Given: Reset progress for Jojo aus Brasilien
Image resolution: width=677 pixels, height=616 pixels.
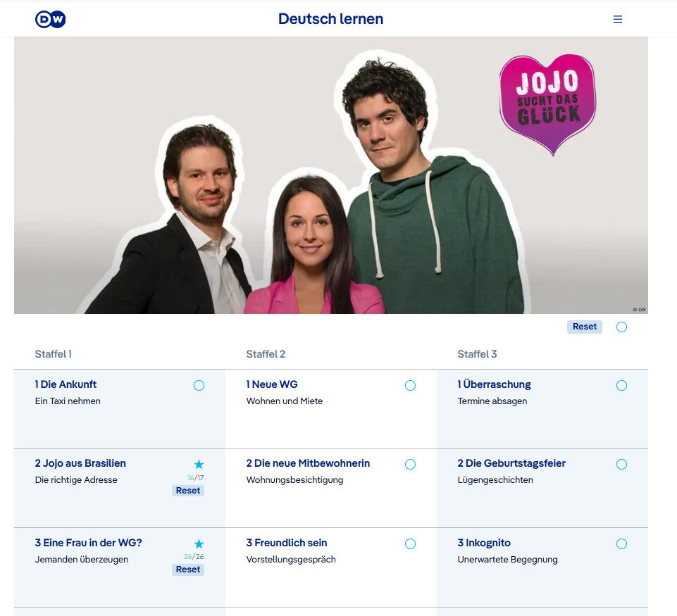Looking at the screenshot, I should tap(188, 491).
